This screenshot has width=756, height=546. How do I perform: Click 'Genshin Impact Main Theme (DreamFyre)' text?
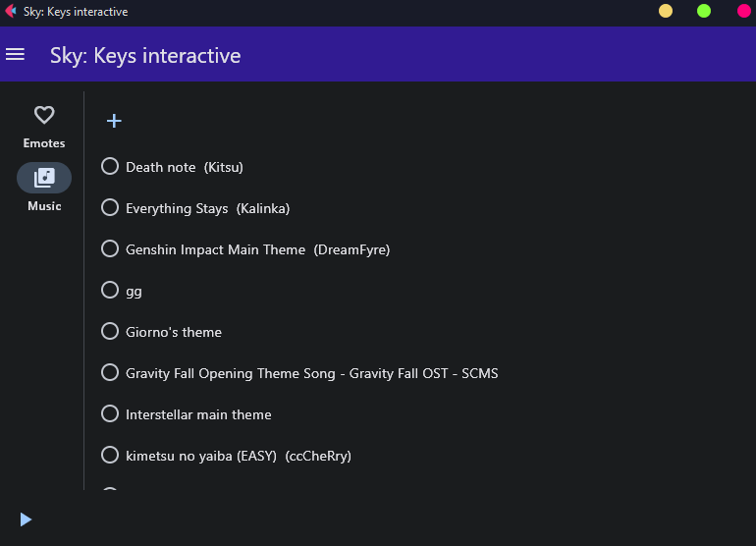258,249
